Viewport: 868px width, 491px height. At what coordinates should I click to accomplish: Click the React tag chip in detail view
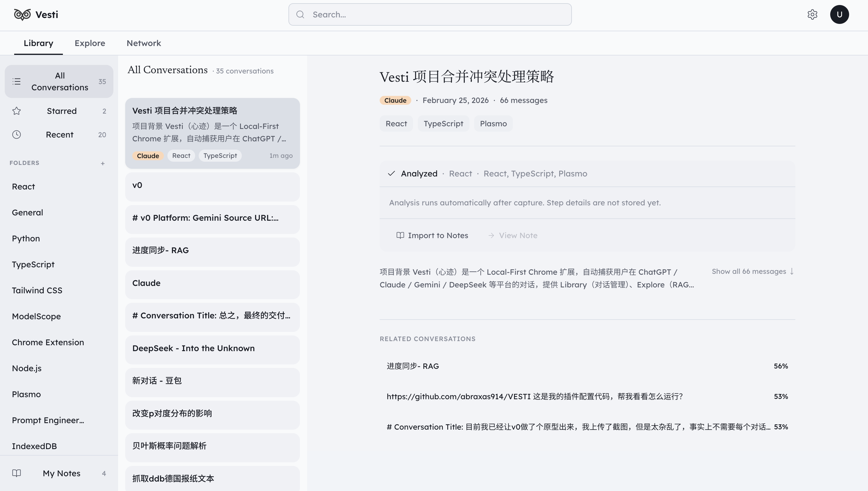[396, 124]
